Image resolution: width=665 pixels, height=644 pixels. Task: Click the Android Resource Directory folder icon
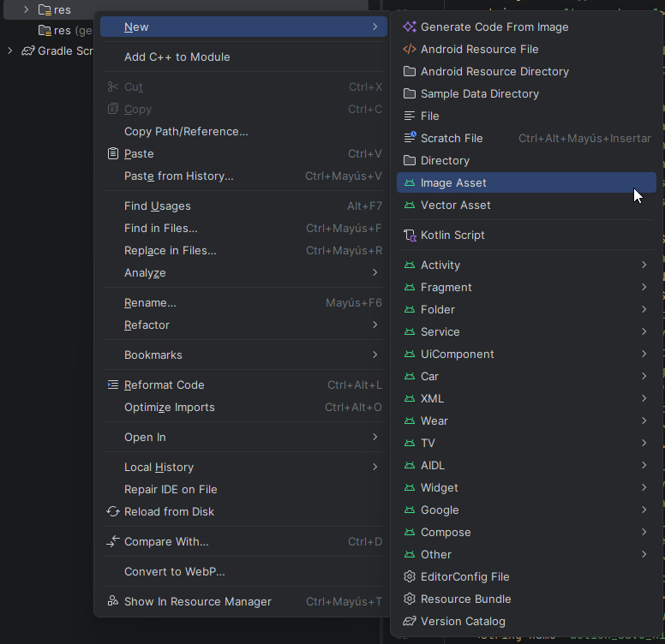[410, 71]
